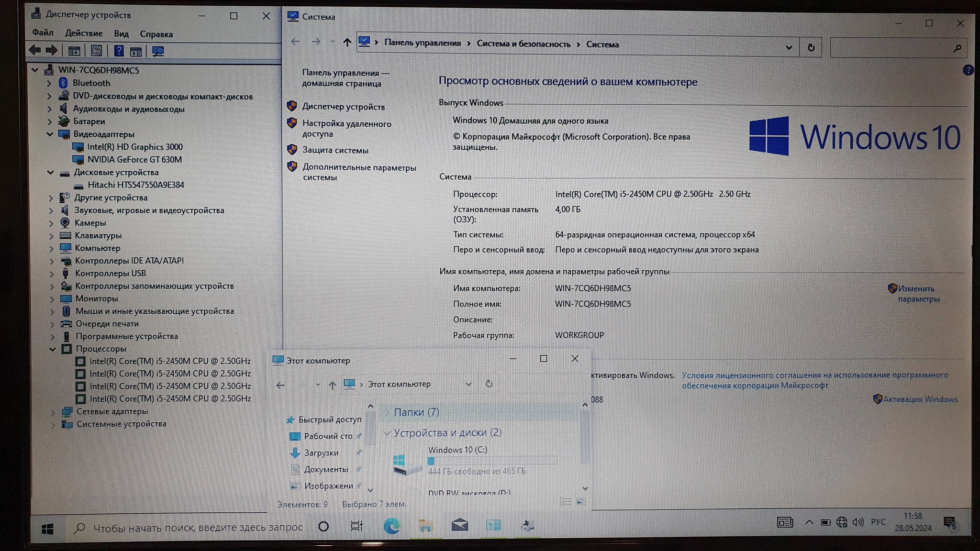Image resolution: width=980 pixels, height=551 pixels.
Task: Open the Mail app from the taskbar
Action: point(459,526)
